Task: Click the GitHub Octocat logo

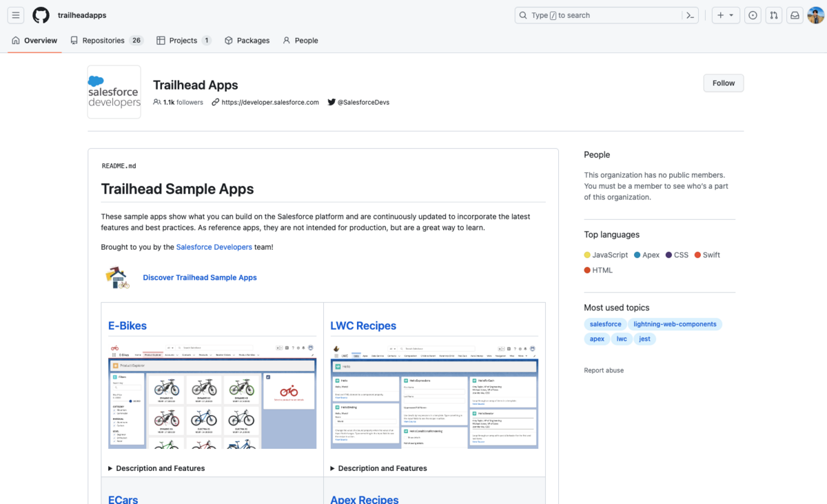Action: click(41, 15)
